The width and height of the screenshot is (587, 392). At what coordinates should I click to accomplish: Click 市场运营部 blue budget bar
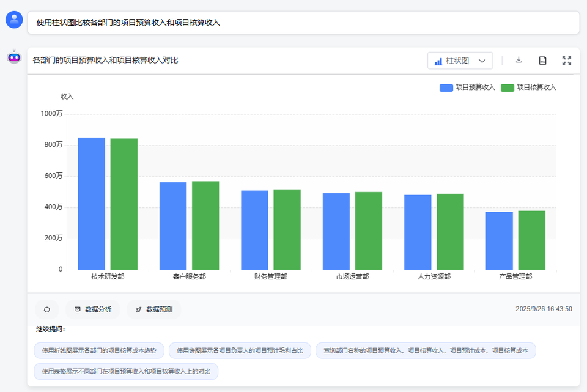point(336,231)
